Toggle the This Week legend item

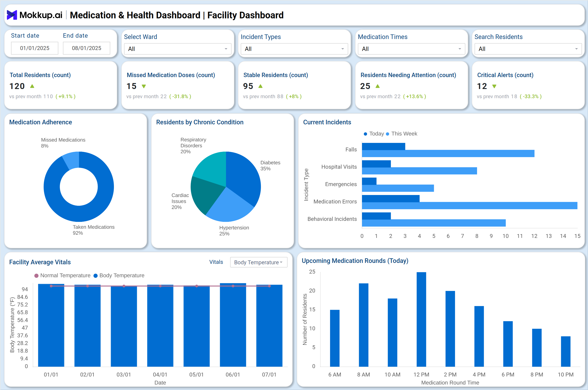(x=401, y=134)
